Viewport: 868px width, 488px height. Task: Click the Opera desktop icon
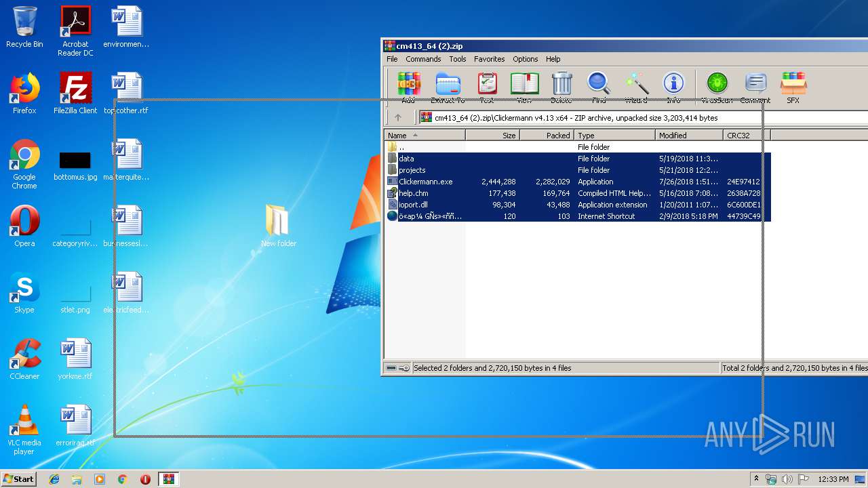coord(24,226)
